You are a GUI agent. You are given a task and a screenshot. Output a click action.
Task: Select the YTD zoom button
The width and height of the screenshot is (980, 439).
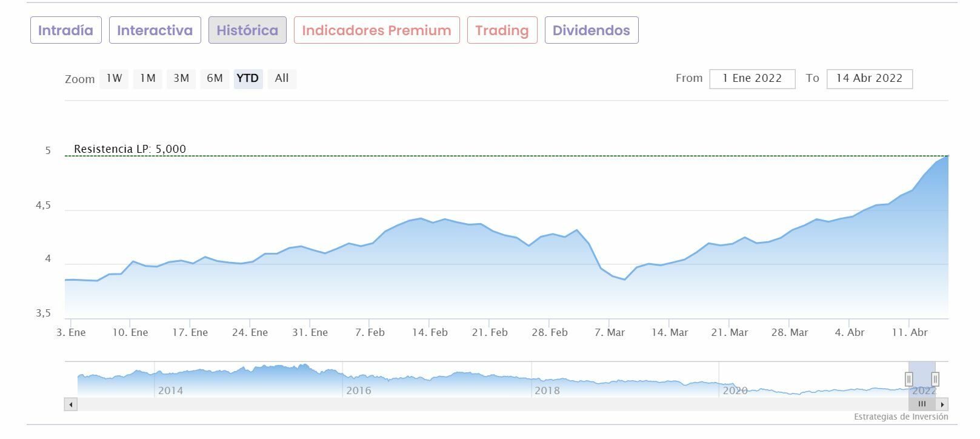(248, 78)
